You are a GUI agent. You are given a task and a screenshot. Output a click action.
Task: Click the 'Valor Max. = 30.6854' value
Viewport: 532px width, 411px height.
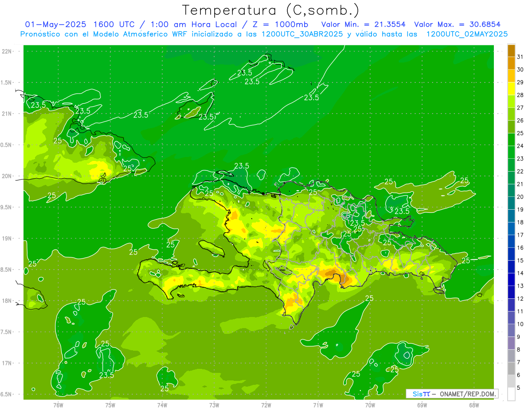coord(458,24)
